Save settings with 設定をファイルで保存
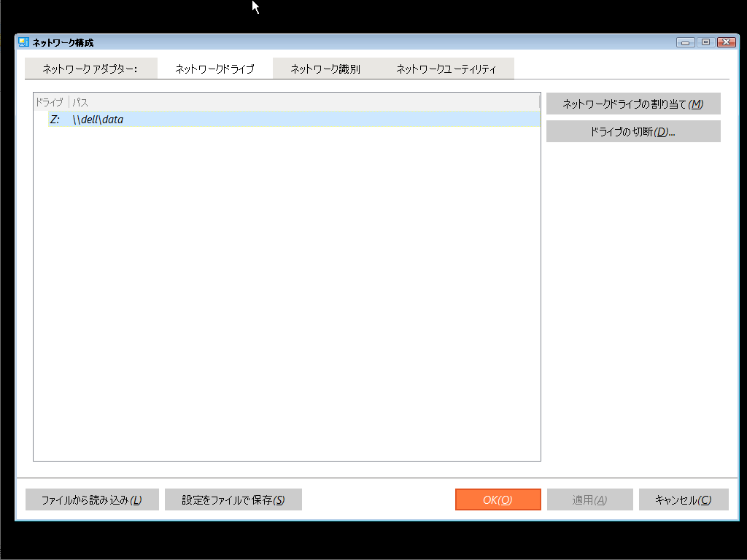747x560 pixels. tap(233, 499)
